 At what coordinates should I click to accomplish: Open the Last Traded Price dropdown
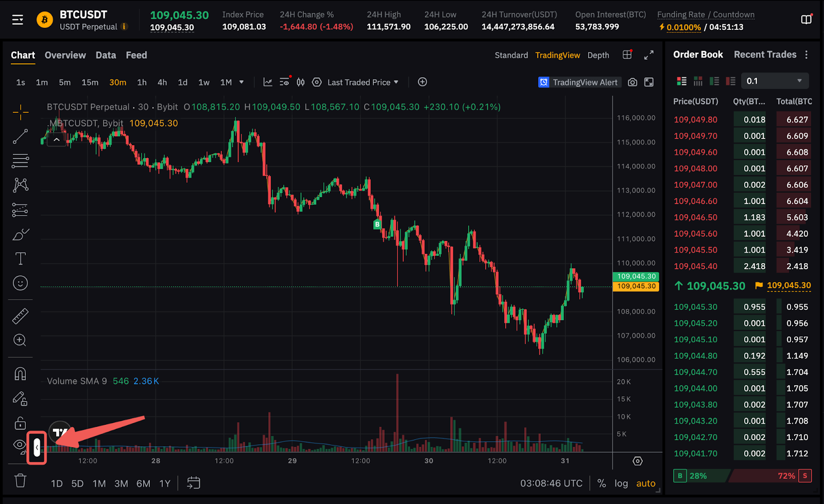(363, 82)
